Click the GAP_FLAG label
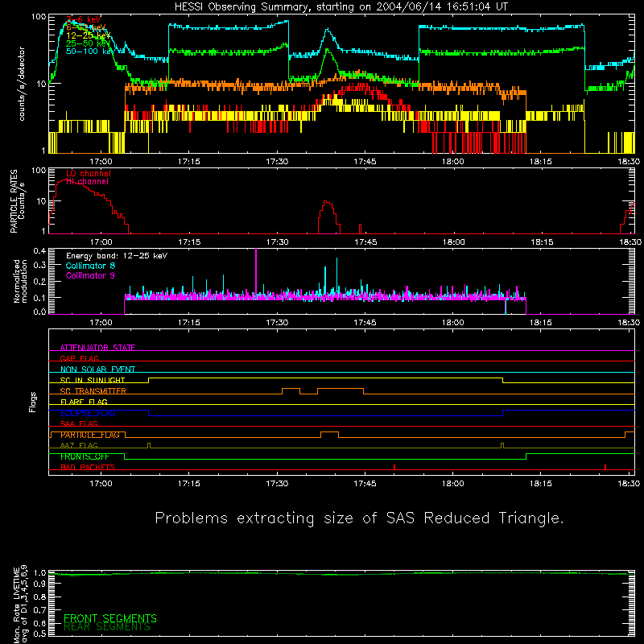Viewport: 644px width, 644px height. pyautogui.click(x=79, y=358)
